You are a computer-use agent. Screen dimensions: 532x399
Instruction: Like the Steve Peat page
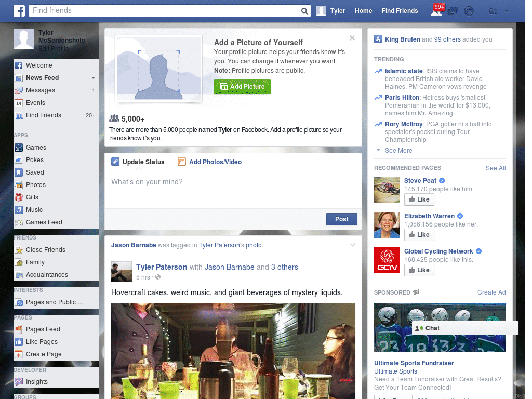click(419, 199)
